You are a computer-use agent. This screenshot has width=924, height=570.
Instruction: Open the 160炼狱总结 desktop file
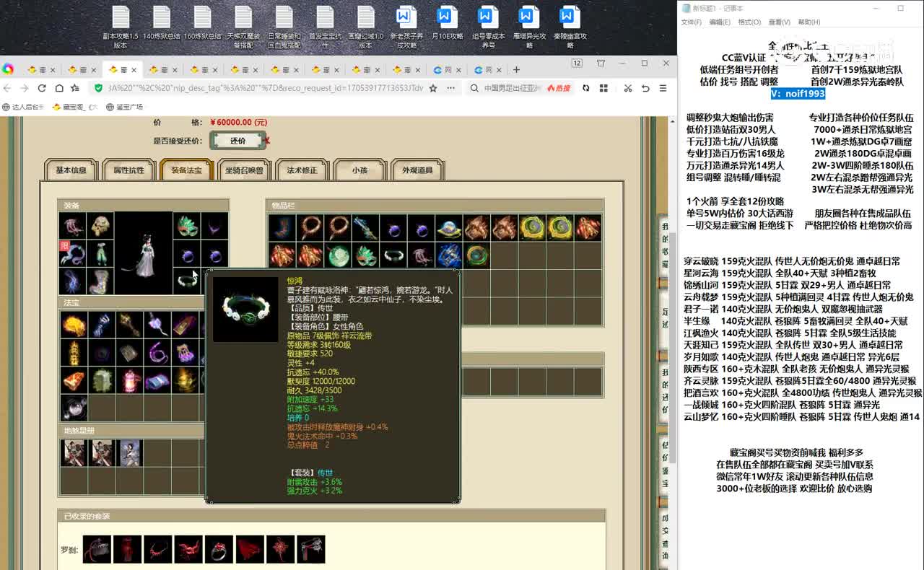(202, 22)
